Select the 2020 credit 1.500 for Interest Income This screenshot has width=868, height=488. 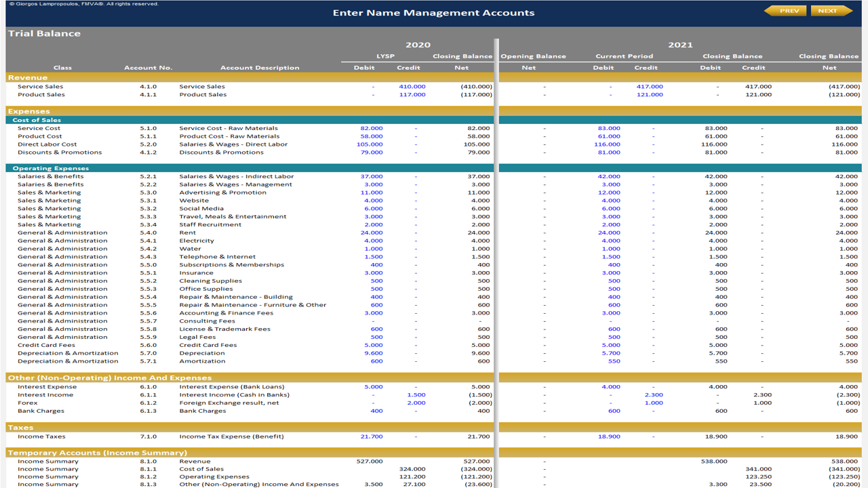point(416,395)
